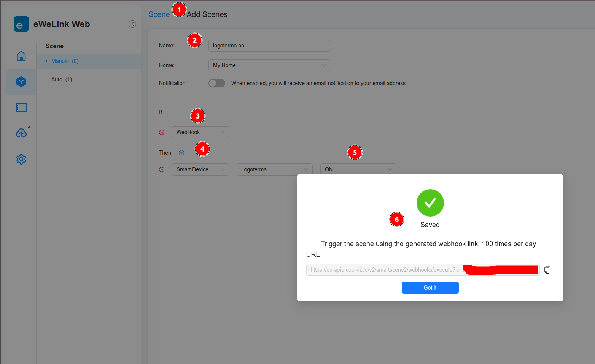Open the Logoterma device dropdown
The image size is (595, 364).
coord(275,169)
